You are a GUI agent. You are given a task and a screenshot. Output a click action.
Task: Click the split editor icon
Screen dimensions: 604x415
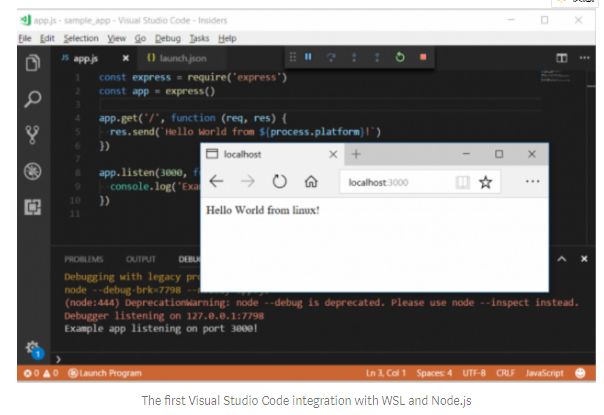(x=561, y=59)
